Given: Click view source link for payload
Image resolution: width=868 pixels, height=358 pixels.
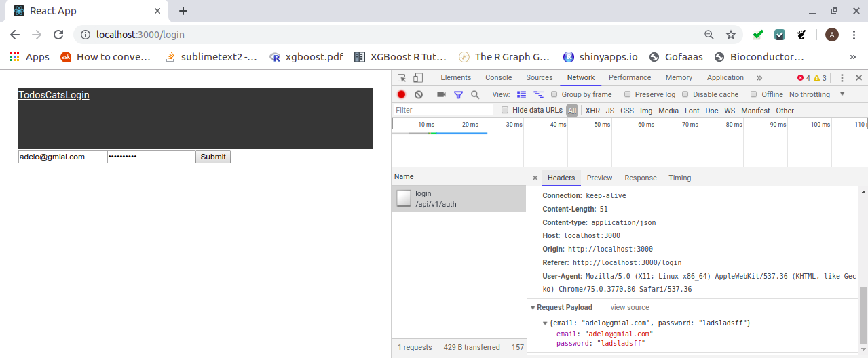Looking at the screenshot, I should 629,307.
